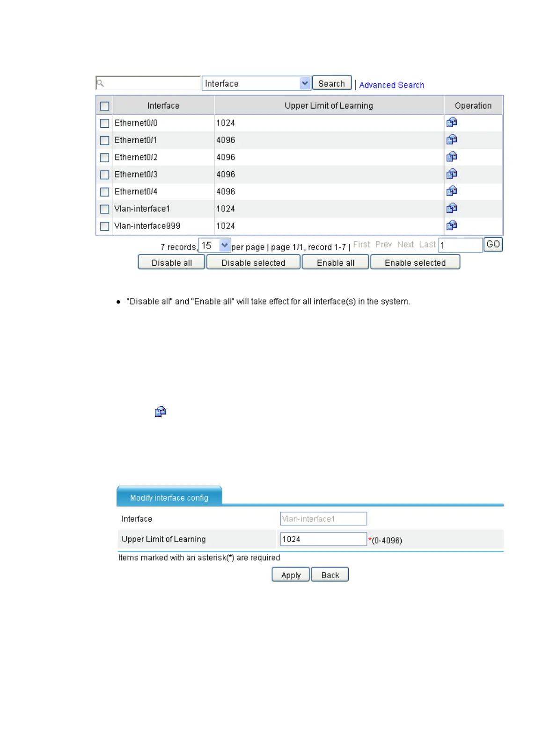Click the Enable selected button

415,262
